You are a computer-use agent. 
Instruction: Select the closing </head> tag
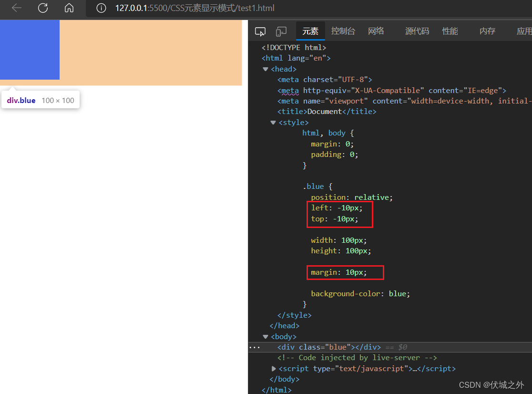(284, 326)
